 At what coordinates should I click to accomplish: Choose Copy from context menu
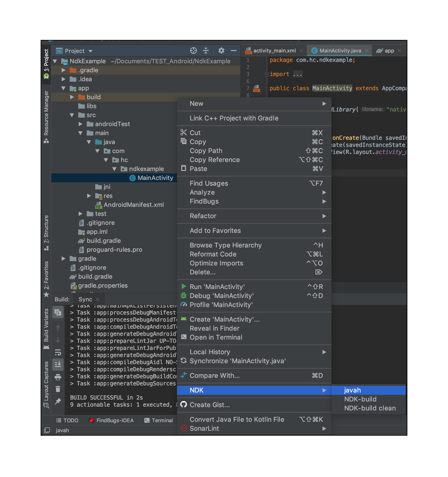[254, 142]
